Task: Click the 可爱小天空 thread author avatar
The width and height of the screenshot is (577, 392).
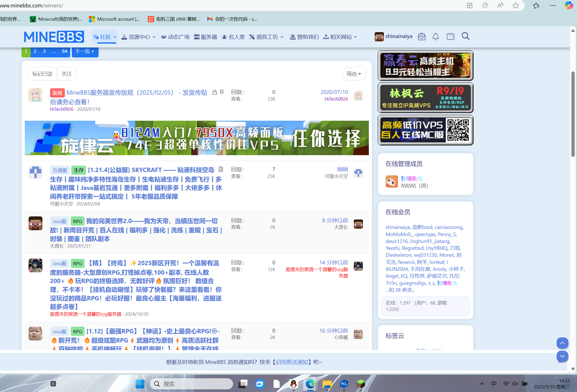Action: 36,172
